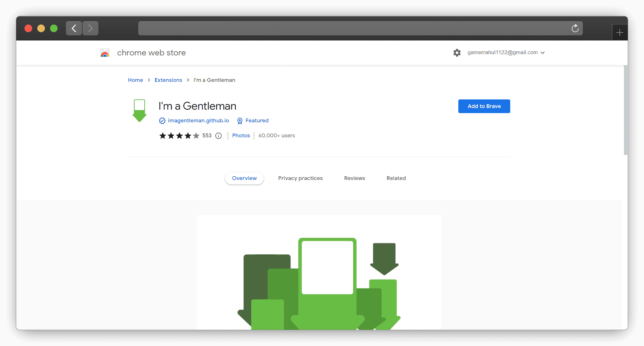Image resolution: width=644 pixels, height=346 pixels.
Task: Click the I'm a Gentleman heading
Action: (x=197, y=106)
